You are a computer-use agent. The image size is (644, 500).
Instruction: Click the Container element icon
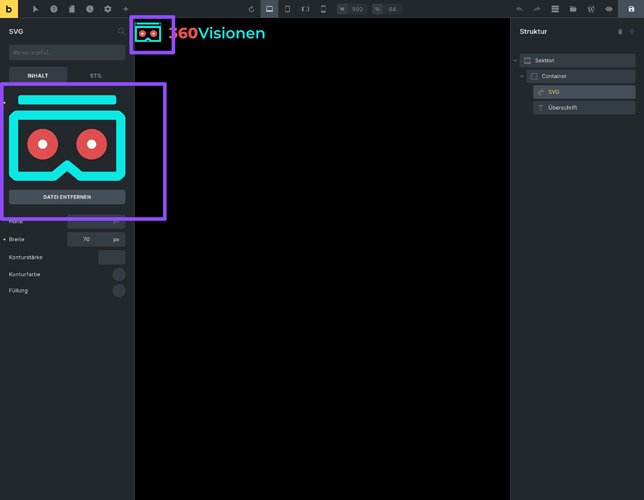coord(534,76)
